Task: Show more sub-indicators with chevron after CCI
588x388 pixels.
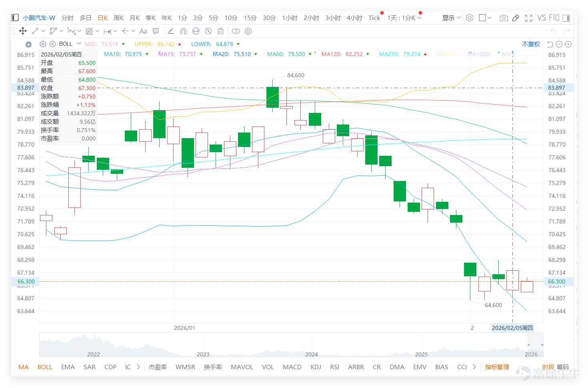Action: tap(474, 367)
